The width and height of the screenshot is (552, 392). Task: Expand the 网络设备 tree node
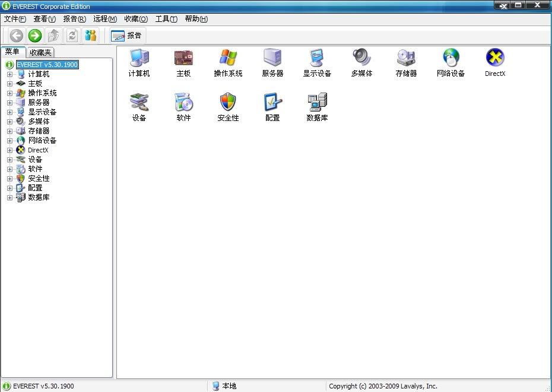coord(9,141)
